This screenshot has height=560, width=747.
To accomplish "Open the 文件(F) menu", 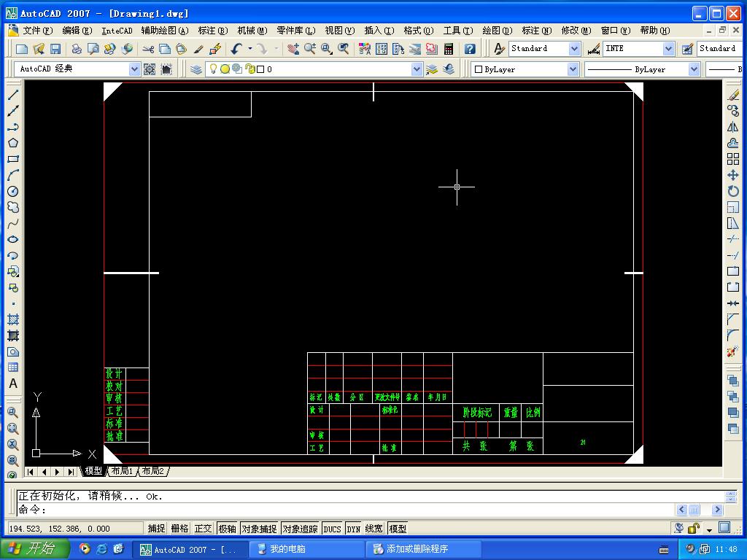I will click(38, 31).
